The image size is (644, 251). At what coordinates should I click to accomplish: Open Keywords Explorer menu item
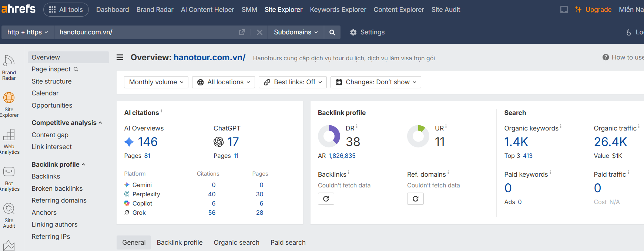(338, 10)
